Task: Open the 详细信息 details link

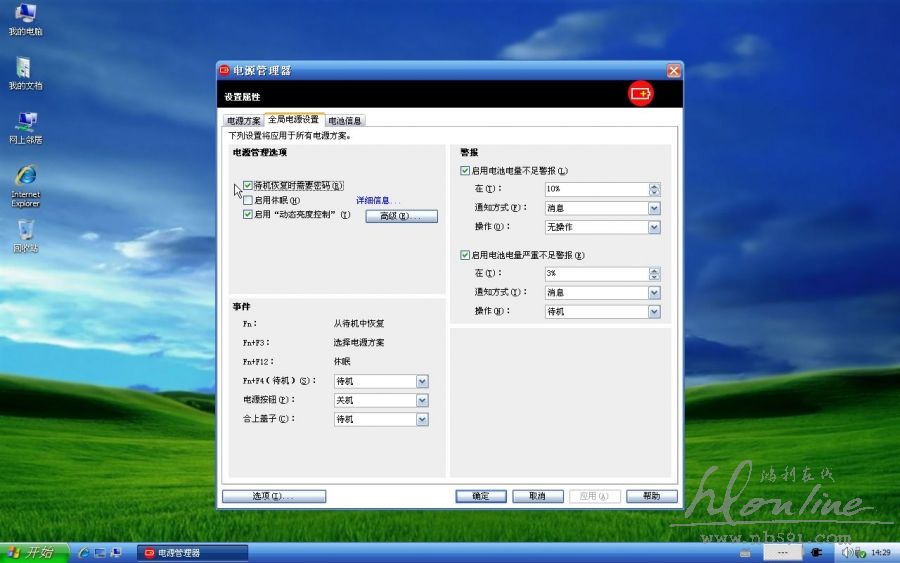Action: click(x=378, y=201)
